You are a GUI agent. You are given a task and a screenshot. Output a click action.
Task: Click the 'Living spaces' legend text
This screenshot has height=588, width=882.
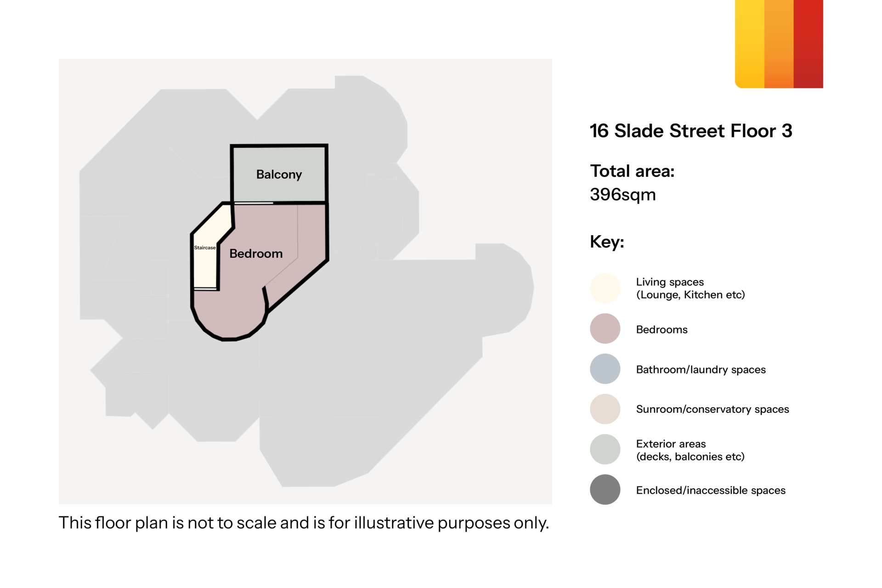pyautogui.click(x=670, y=282)
